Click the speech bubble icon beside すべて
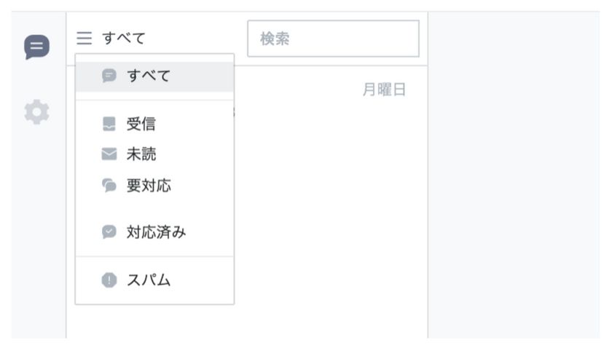 click(x=109, y=76)
